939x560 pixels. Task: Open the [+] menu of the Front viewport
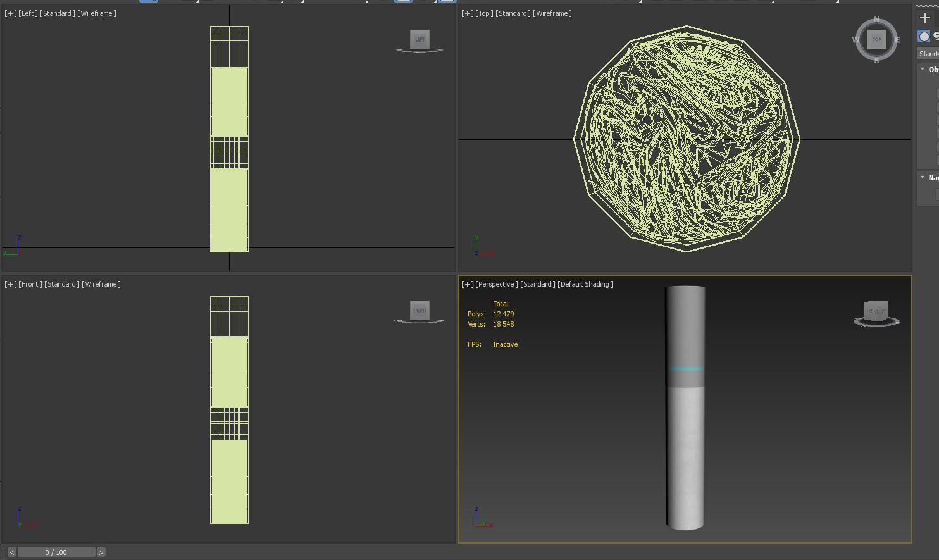click(10, 284)
